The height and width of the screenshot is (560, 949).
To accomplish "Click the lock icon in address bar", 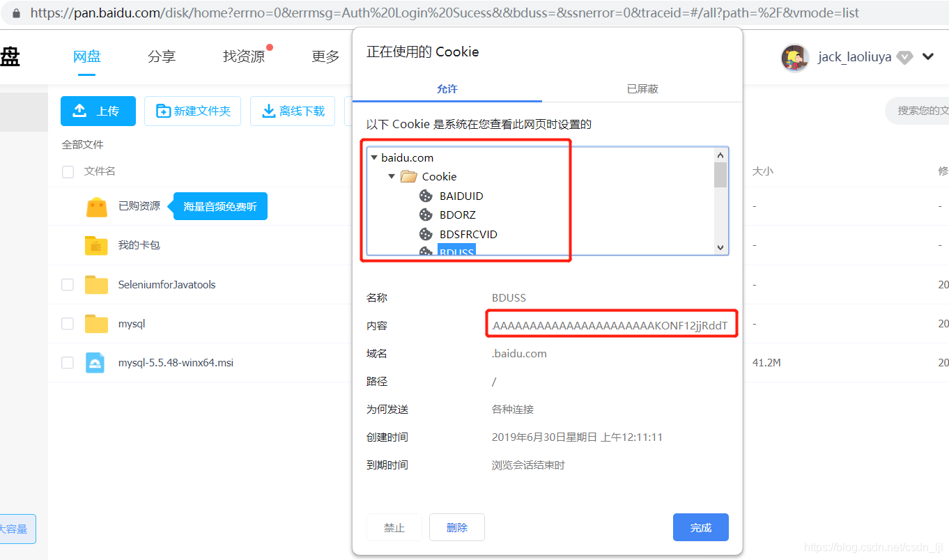I will (16, 13).
